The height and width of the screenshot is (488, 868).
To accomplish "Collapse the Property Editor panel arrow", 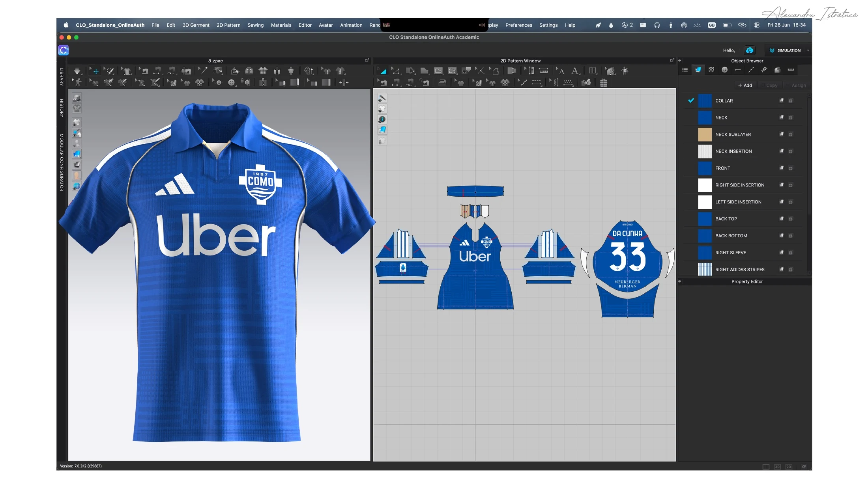I will click(x=679, y=281).
